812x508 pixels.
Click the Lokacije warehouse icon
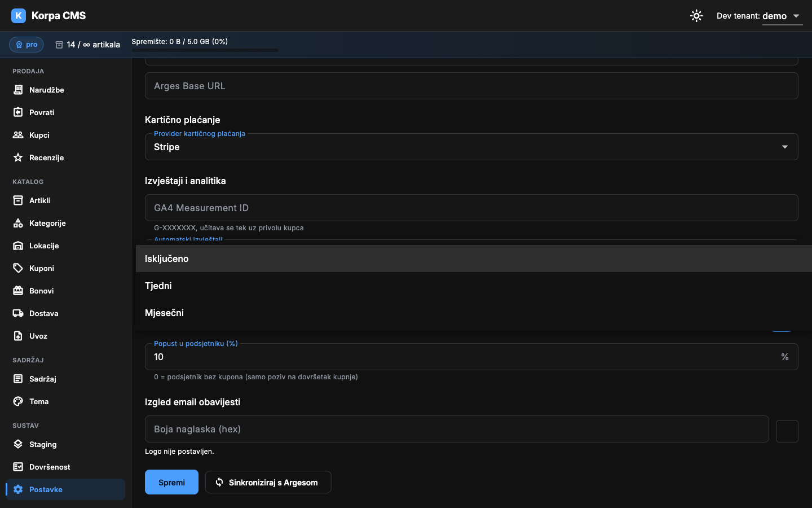(18, 246)
